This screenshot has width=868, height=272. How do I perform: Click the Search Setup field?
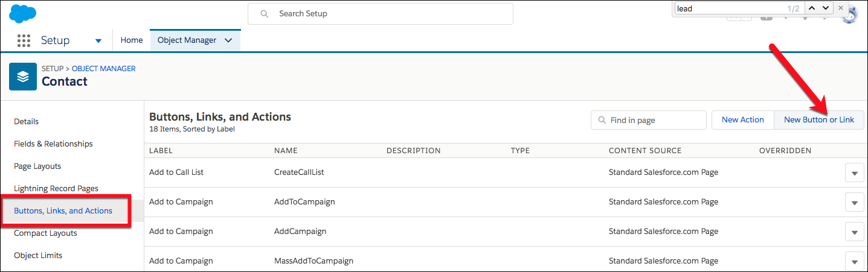(381, 13)
